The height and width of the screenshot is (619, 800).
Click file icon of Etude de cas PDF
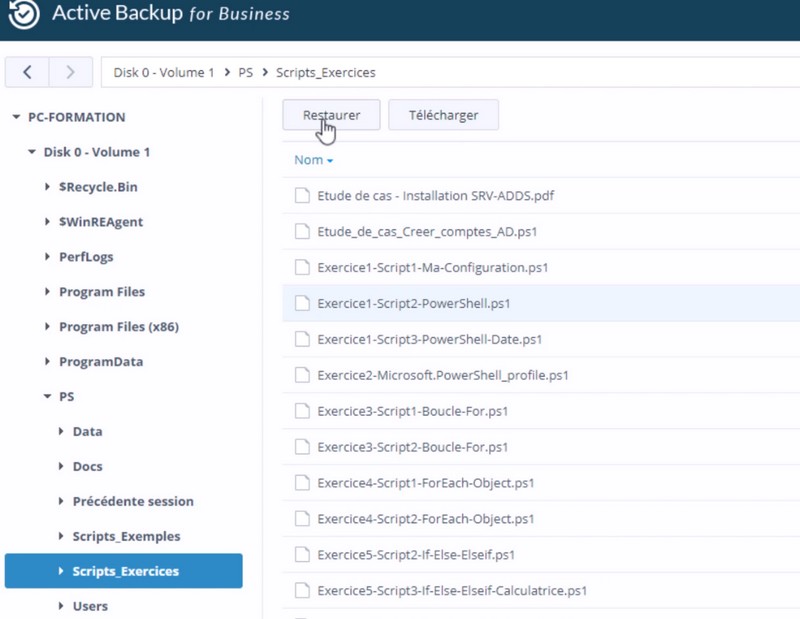point(302,196)
